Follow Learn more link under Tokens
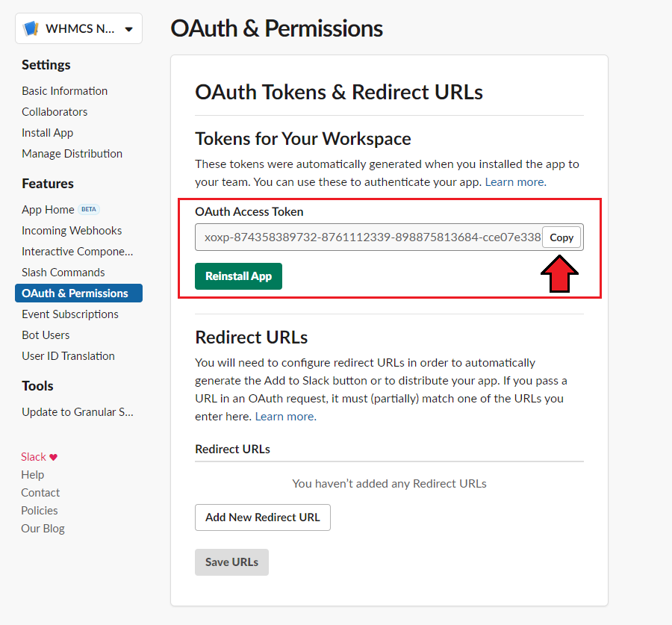This screenshot has width=672, height=625. pos(514,181)
